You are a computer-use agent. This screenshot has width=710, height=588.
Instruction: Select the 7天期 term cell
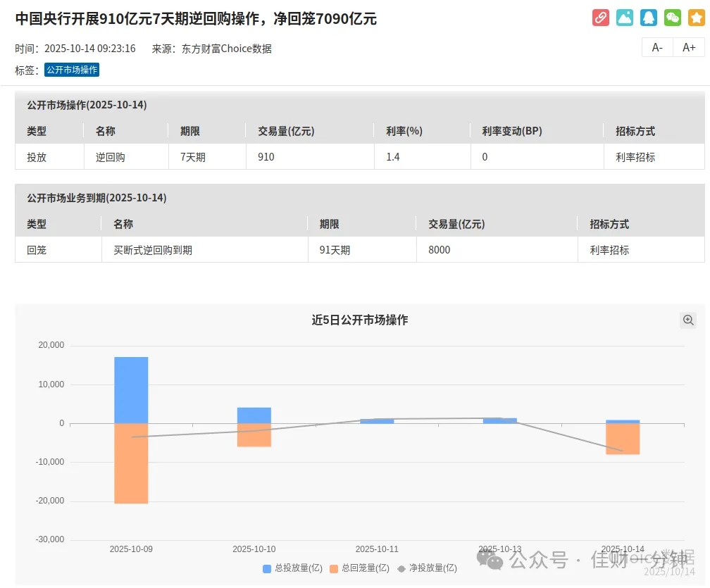pyautogui.click(x=208, y=157)
